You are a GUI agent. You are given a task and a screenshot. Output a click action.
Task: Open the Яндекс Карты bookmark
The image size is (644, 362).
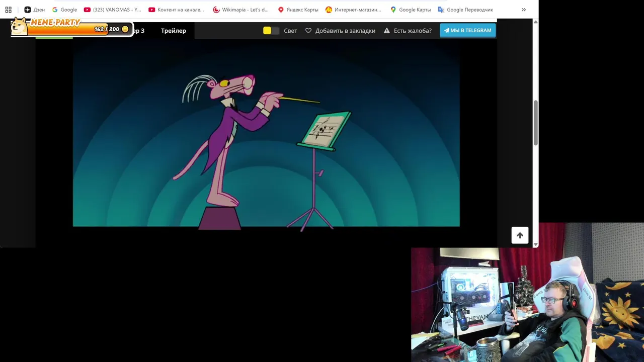pyautogui.click(x=298, y=10)
